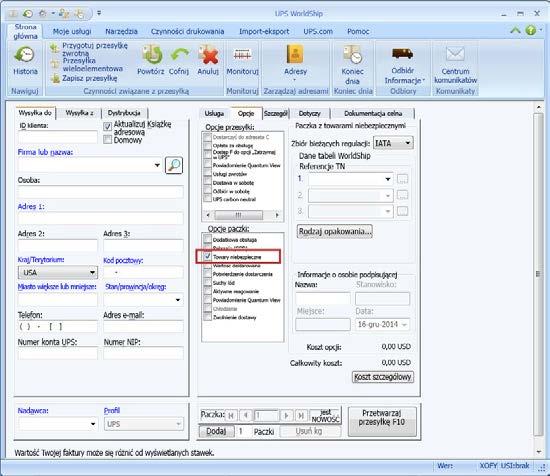
Task: Check Dodatkowa obsługa package option
Action: click(x=207, y=239)
